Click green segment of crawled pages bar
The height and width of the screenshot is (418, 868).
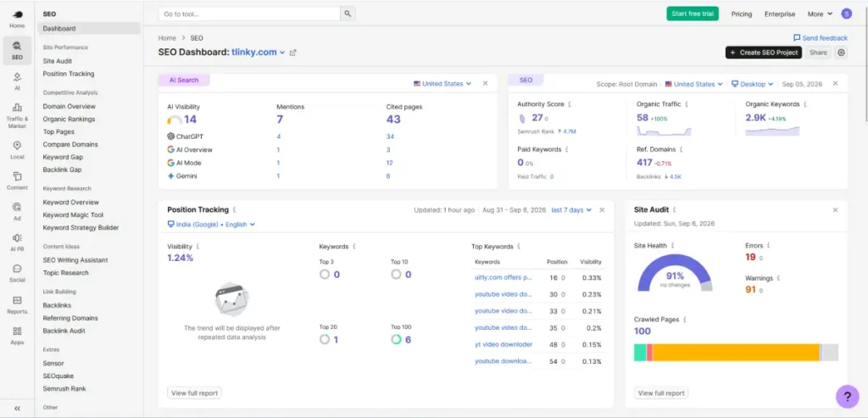[640, 353]
